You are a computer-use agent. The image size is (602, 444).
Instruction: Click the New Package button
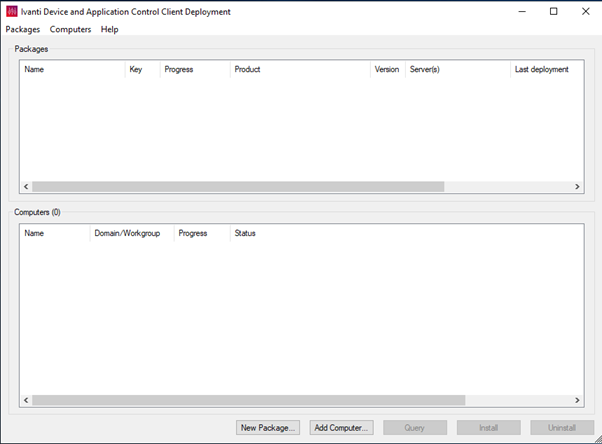point(268,428)
